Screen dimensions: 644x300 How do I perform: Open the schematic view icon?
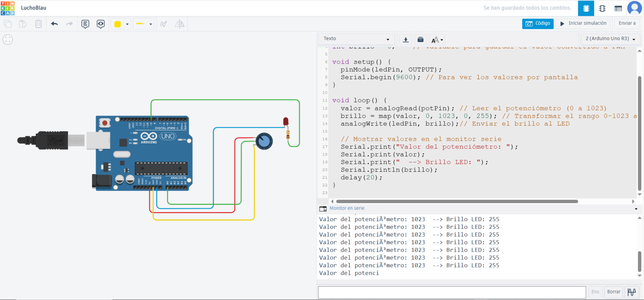pos(602,8)
